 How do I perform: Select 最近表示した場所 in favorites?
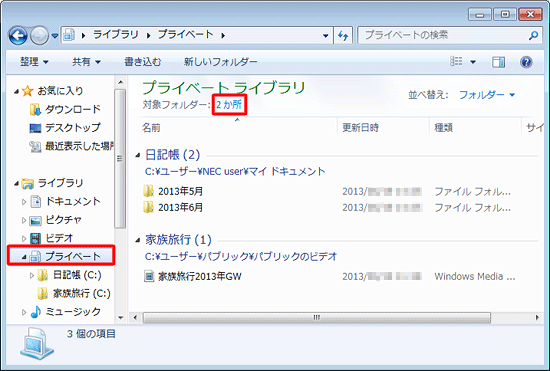80,146
